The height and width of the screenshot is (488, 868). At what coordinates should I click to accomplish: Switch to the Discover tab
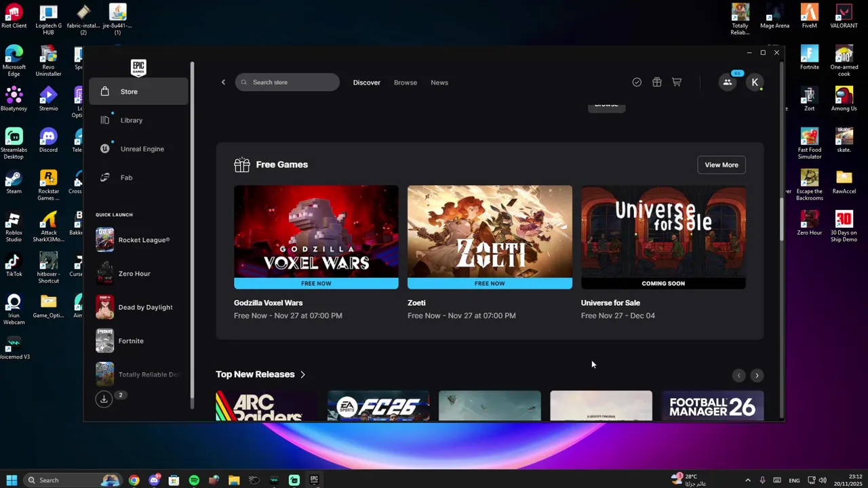[367, 83]
